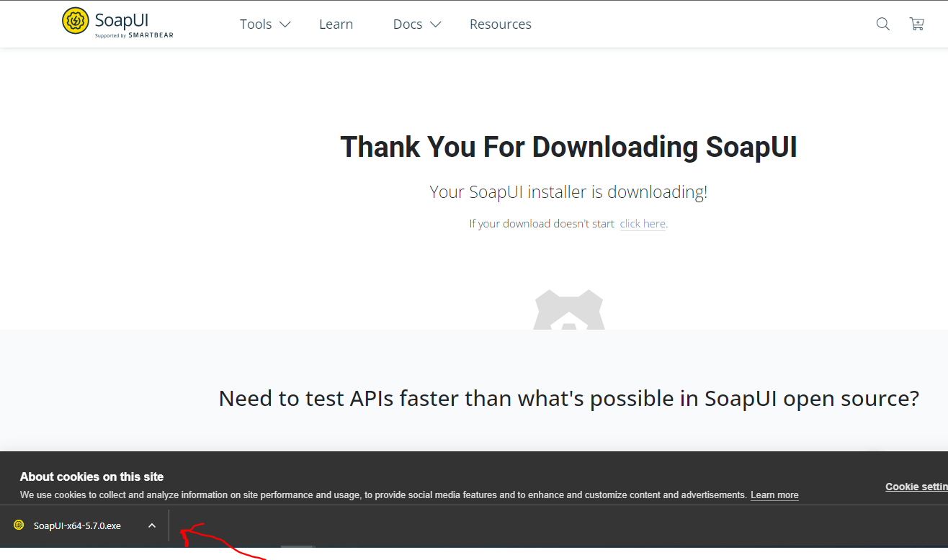Open the downloaded SoapUI-x64-5.7.0.exe file
This screenshot has height=560, width=948.
[77, 525]
